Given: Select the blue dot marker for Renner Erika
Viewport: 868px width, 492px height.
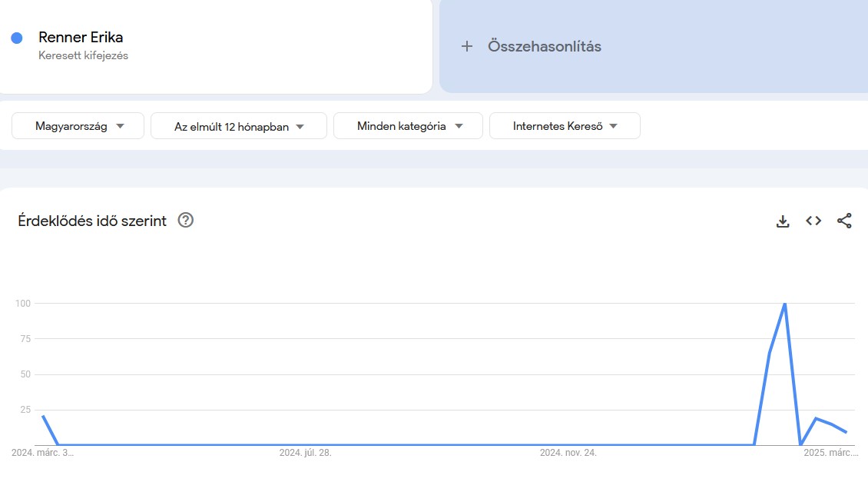Looking at the screenshot, I should pyautogui.click(x=16, y=37).
